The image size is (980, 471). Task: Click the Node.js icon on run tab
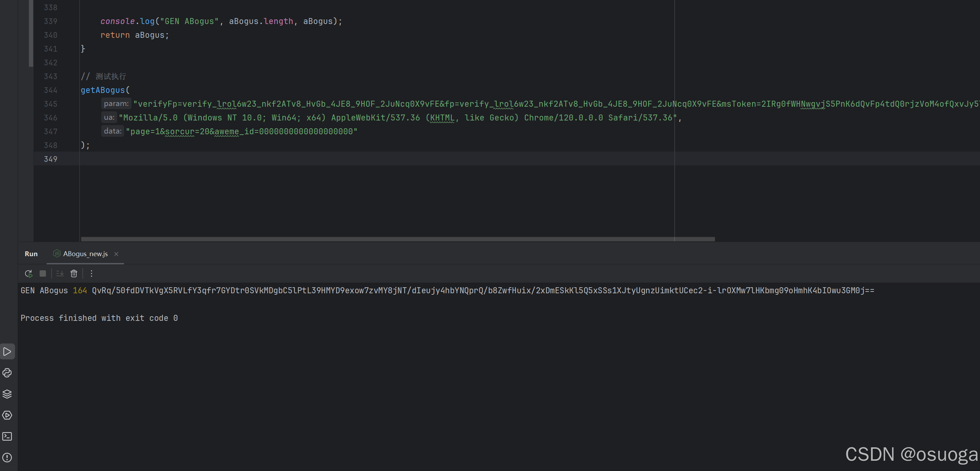(x=56, y=254)
